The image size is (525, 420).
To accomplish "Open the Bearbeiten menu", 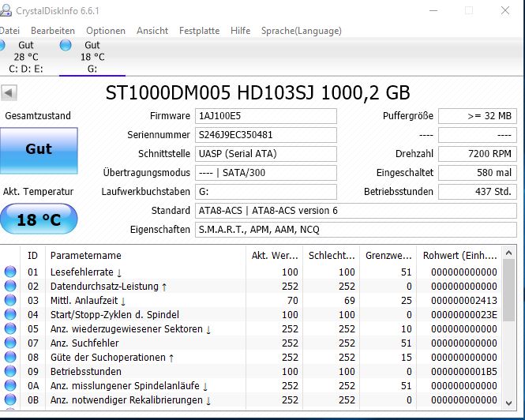I will 53,31.
